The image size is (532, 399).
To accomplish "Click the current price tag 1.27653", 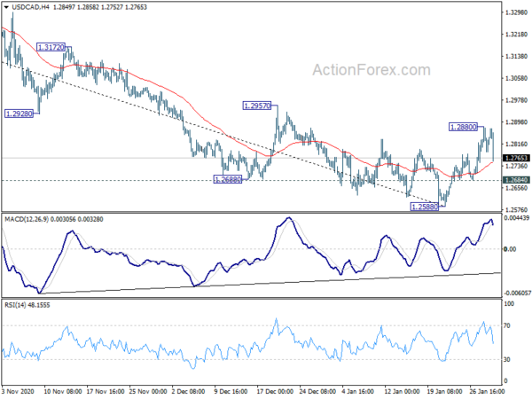I will (x=516, y=158).
